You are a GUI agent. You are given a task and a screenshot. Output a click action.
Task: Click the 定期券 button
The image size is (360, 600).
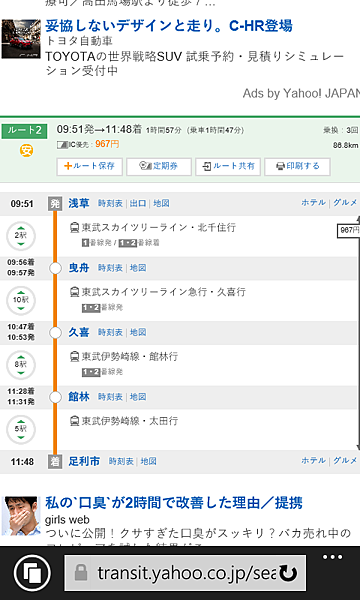pyautogui.click(x=159, y=166)
